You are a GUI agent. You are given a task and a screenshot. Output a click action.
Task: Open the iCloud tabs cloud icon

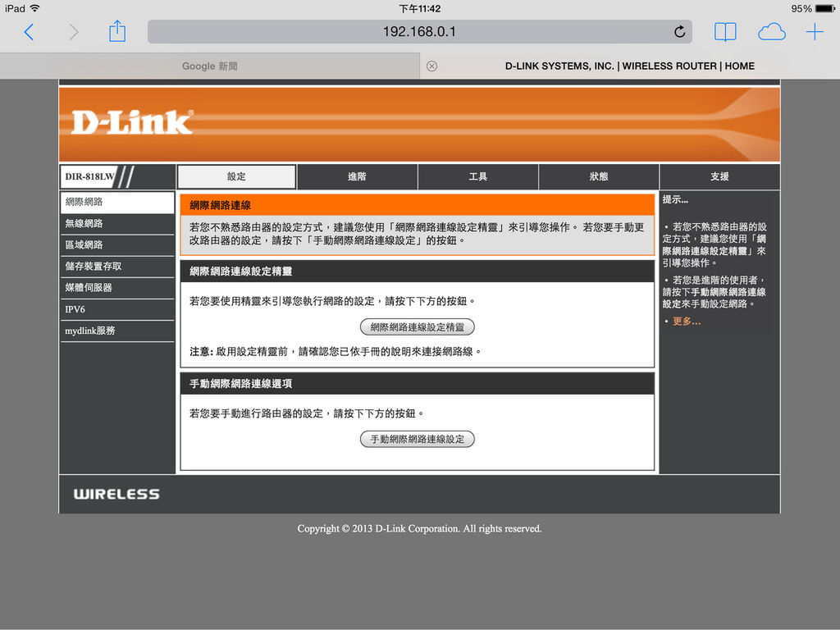click(771, 32)
